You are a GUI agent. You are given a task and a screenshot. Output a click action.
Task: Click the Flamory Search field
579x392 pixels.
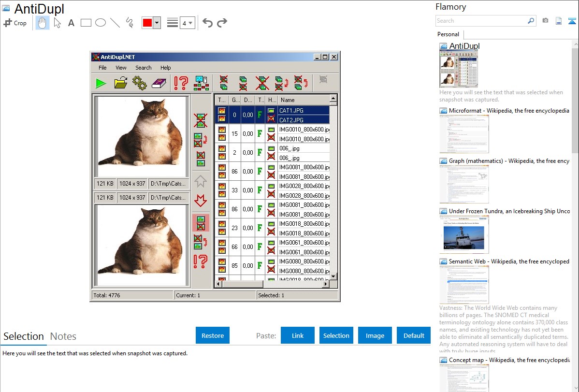pyautogui.click(x=481, y=21)
